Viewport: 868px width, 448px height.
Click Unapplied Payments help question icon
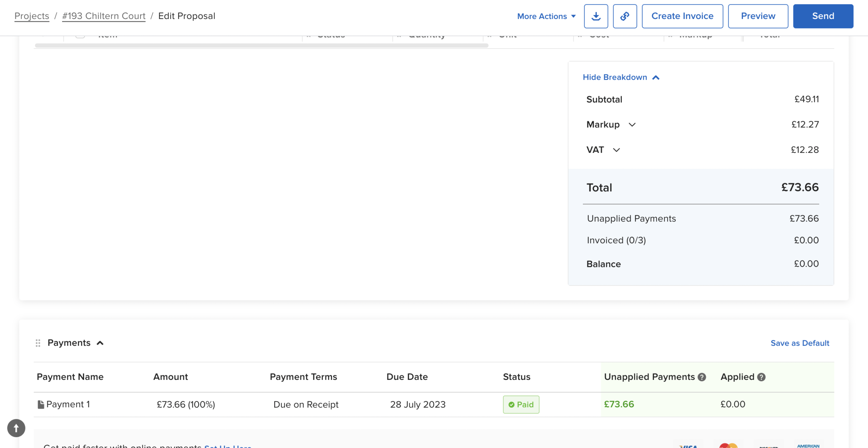[x=702, y=377]
